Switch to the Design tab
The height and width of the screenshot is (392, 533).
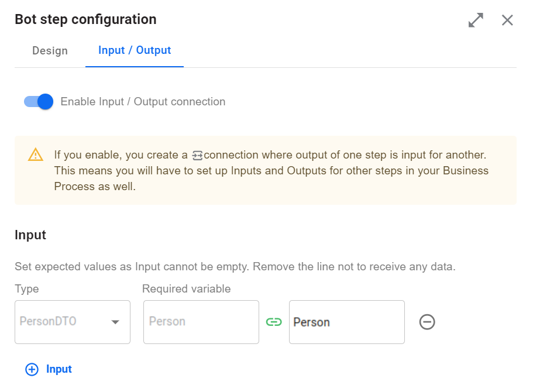pyautogui.click(x=50, y=51)
